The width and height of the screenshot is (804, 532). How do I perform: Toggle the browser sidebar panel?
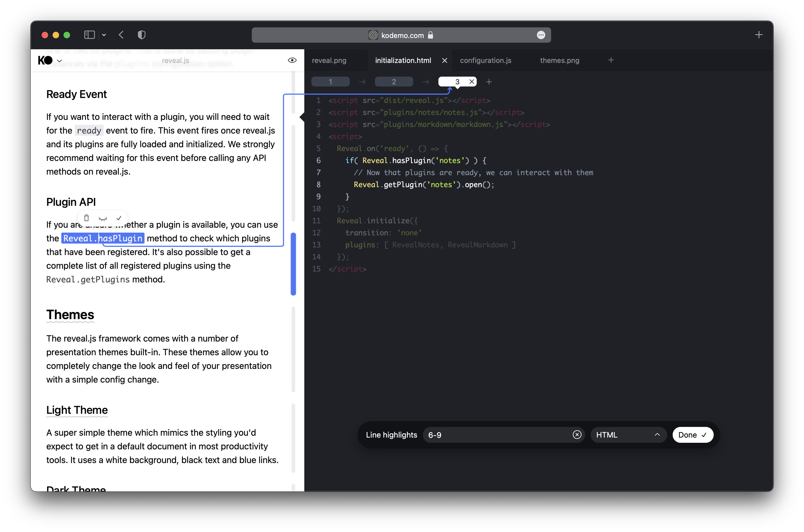89,35
